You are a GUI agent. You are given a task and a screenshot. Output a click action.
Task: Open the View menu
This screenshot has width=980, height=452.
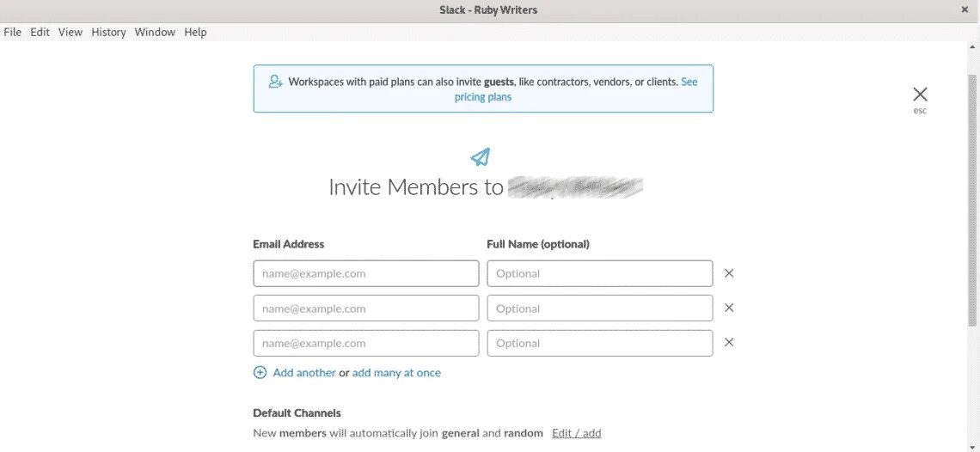tap(70, 32)
